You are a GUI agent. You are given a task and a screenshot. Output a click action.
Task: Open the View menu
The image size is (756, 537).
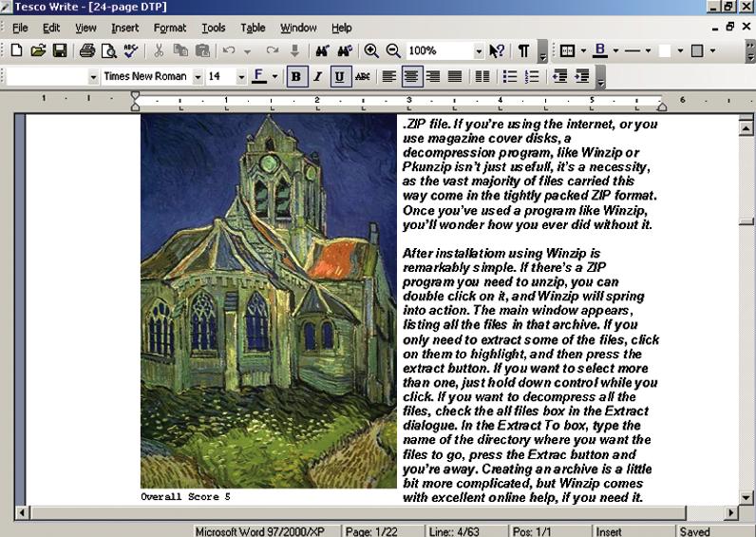point(85,28)
